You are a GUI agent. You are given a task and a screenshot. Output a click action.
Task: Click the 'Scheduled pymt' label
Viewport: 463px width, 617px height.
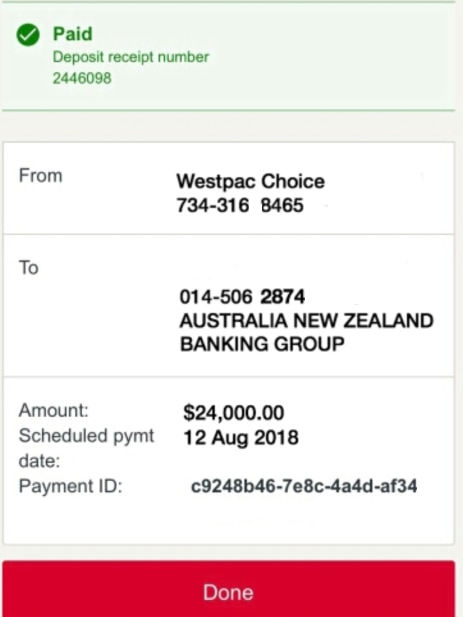coord(86,436)
